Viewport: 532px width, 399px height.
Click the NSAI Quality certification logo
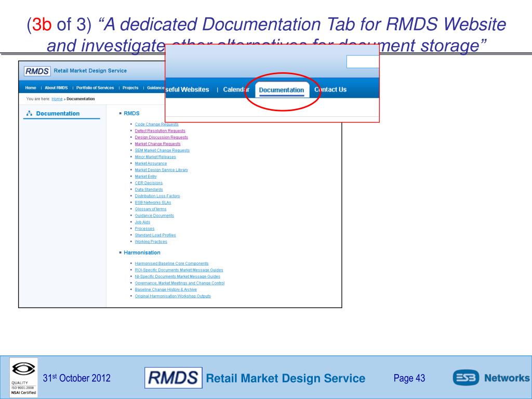(x=24, y=377)
